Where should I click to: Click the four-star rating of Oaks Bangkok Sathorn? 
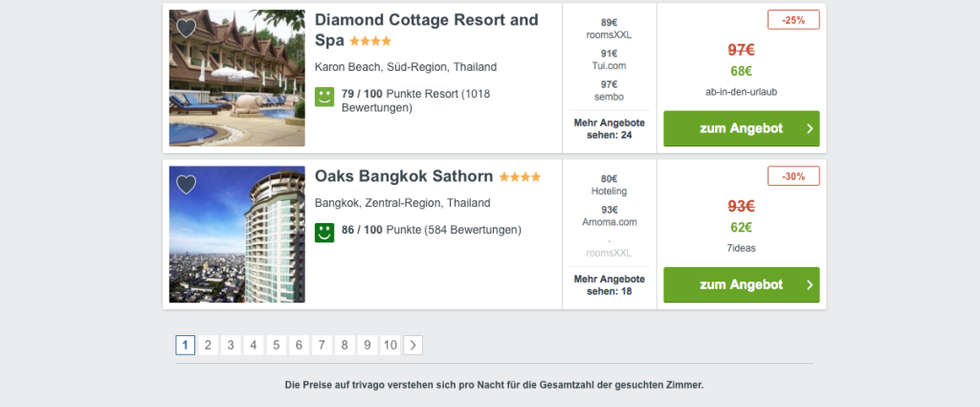pyautogui.click(x=520, y=177)
